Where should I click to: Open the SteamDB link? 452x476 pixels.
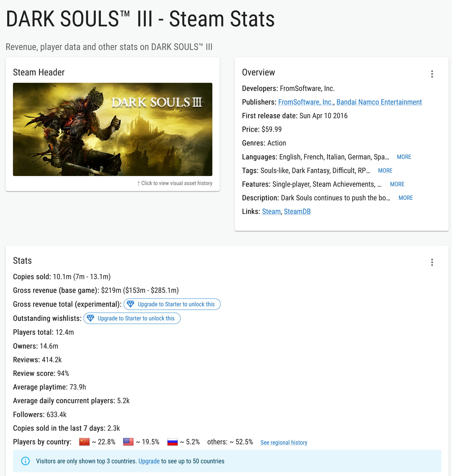click(x=297, y=211)
